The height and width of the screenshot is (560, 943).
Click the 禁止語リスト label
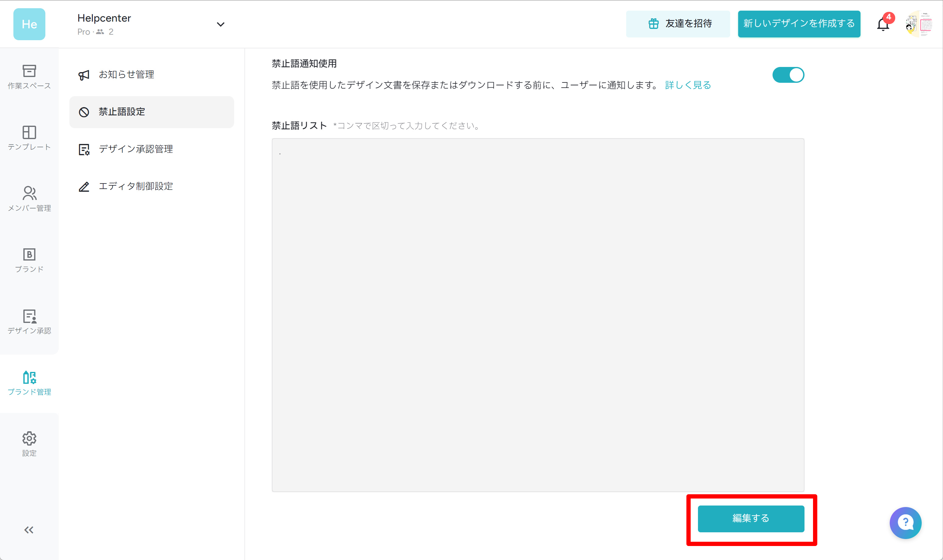point(299,126)
